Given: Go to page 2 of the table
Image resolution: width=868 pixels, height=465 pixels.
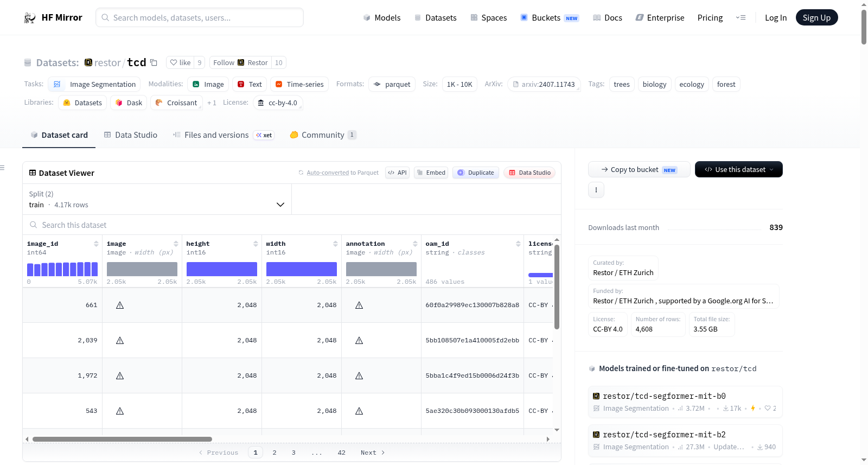Looking at the screenshot, I should (275, 453).
